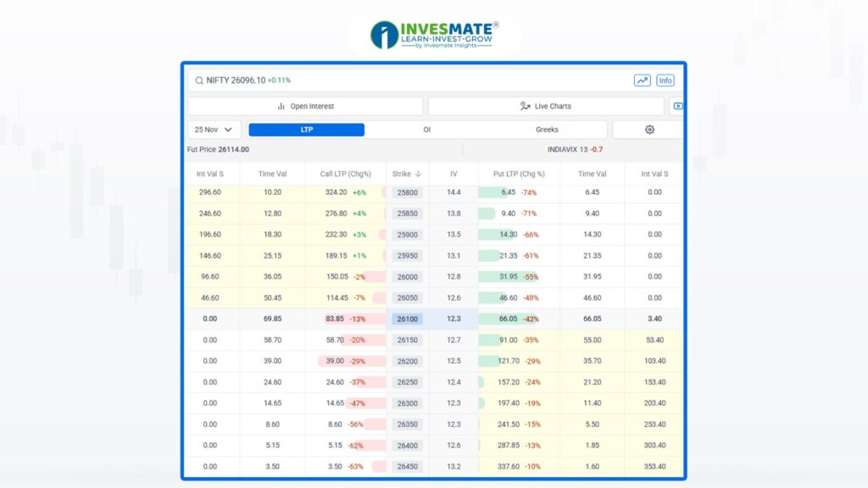868x488 pixels.
Task: Click the Live Charts icon
Action: click(525, 107)
